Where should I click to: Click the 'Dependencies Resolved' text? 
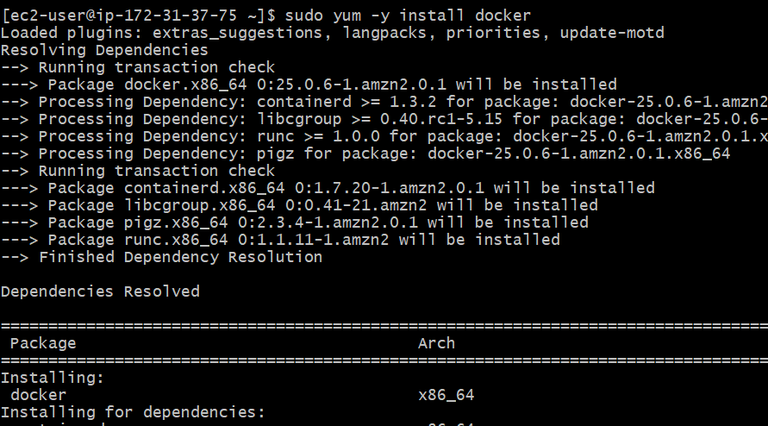point(100,291)
